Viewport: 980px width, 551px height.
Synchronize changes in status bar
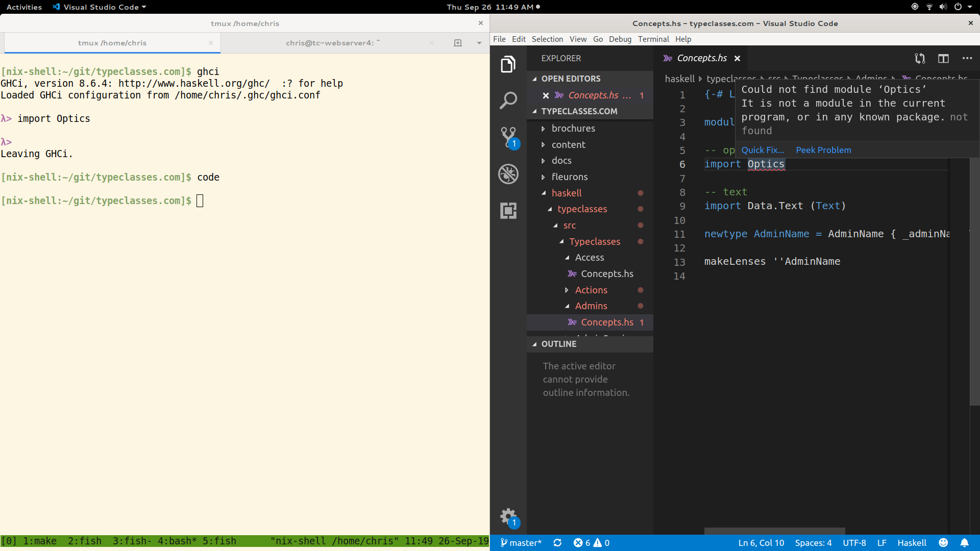[x=557, y=543]
